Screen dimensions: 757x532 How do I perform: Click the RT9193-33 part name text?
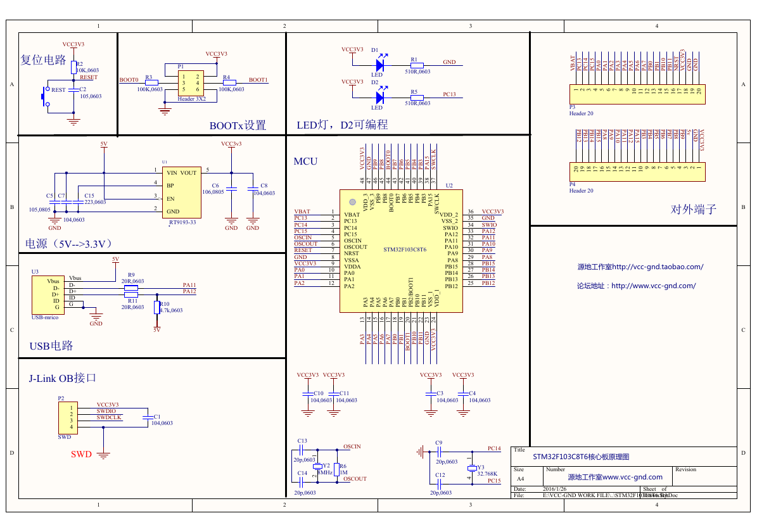click(x=182, y=222)
